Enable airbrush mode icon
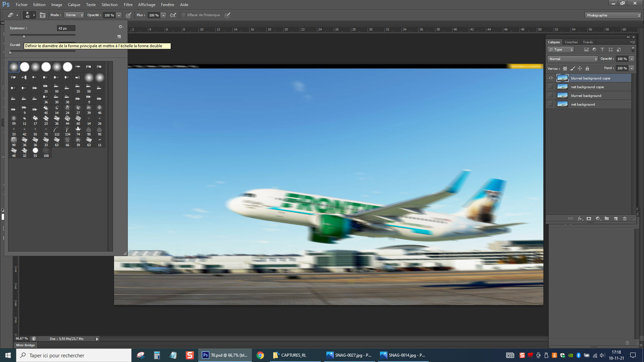This screenshot has width=644, height=362. 173,15
